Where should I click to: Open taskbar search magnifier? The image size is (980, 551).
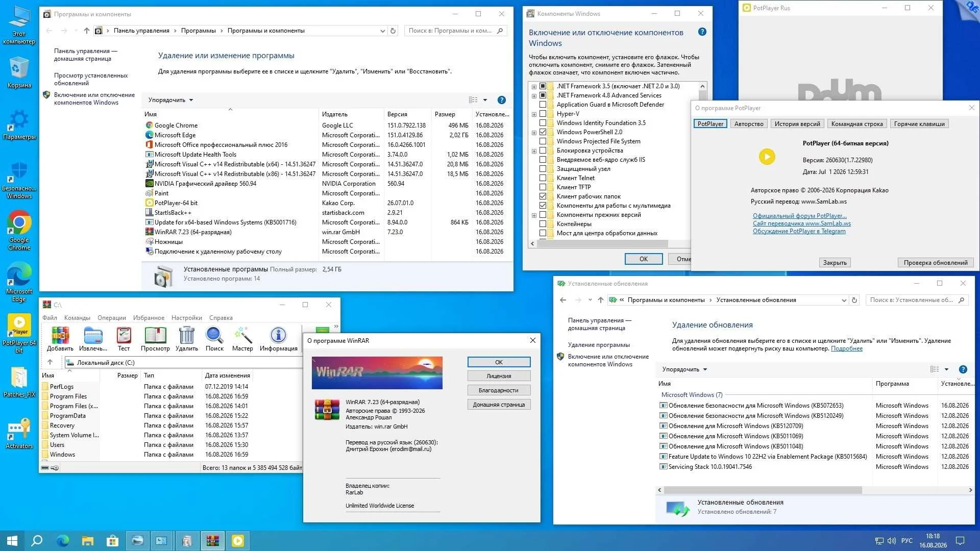pyautogui.click(x=37, y=541)
